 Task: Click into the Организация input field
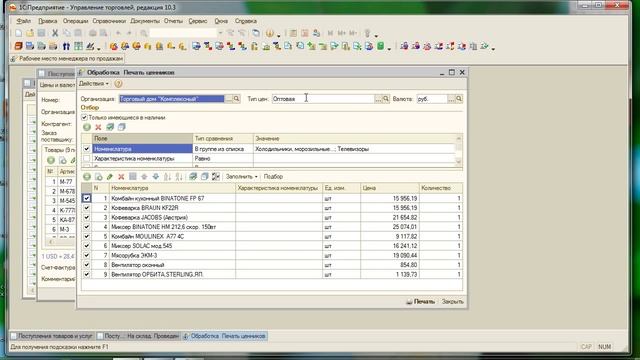click(x=172, y=99)
